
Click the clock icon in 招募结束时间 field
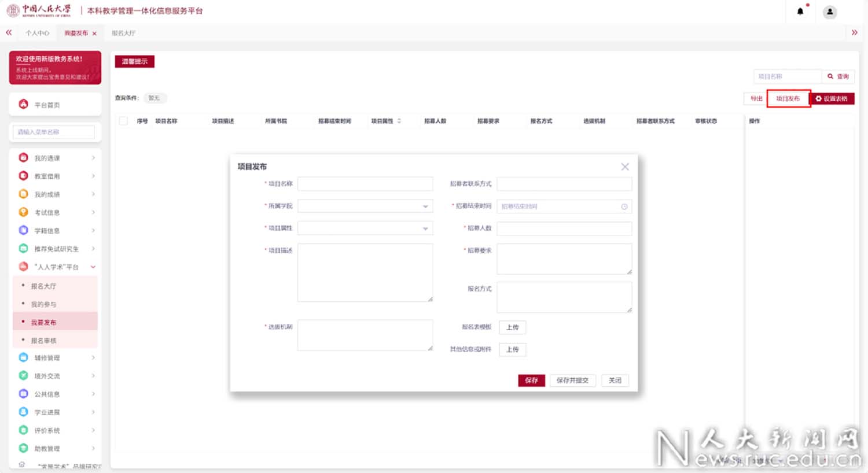point(624,206)
